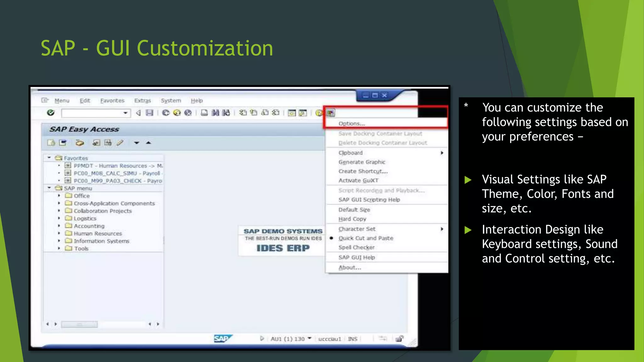Image resolution: width=644 pixels, height=362 pixels.
Task: Click About... in the dropdown menu
Action: 350,267
